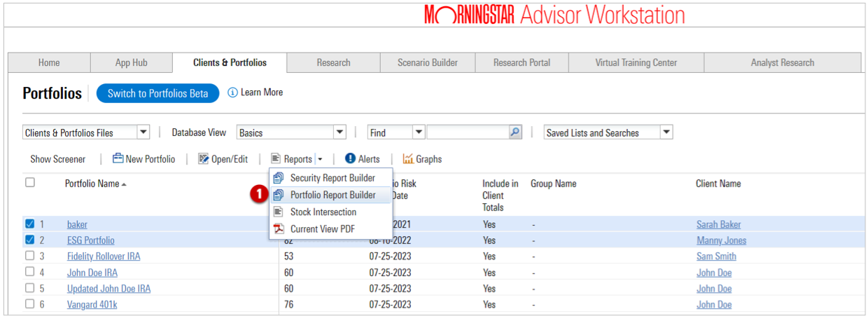Click the Graphs bar chart icon

pyautogui.click(x=408, y=159)
